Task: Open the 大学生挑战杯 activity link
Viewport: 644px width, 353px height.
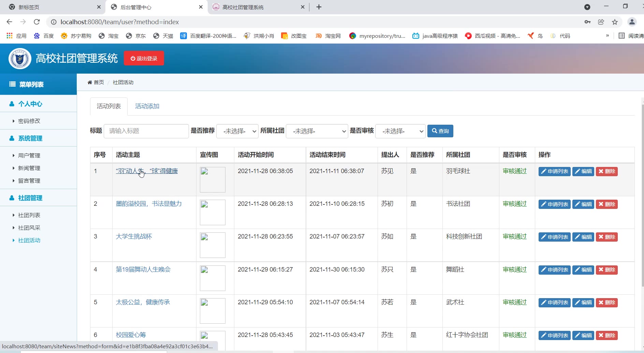Action: [x=134, y=236]
